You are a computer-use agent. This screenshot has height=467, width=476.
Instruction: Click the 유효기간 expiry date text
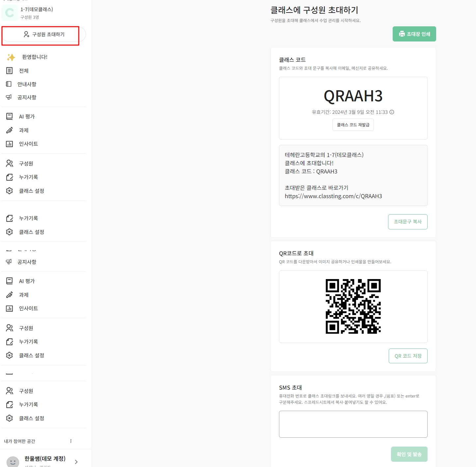click(x=350, y=112)
